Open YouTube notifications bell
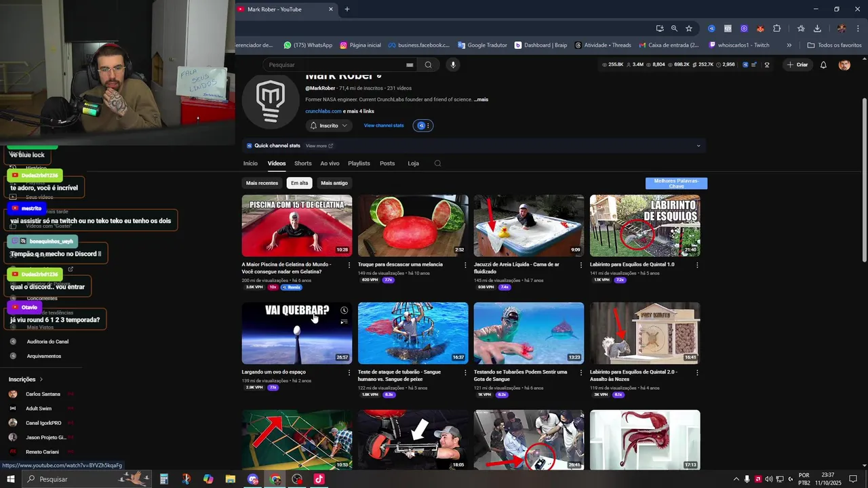 [x=823, y=65]
